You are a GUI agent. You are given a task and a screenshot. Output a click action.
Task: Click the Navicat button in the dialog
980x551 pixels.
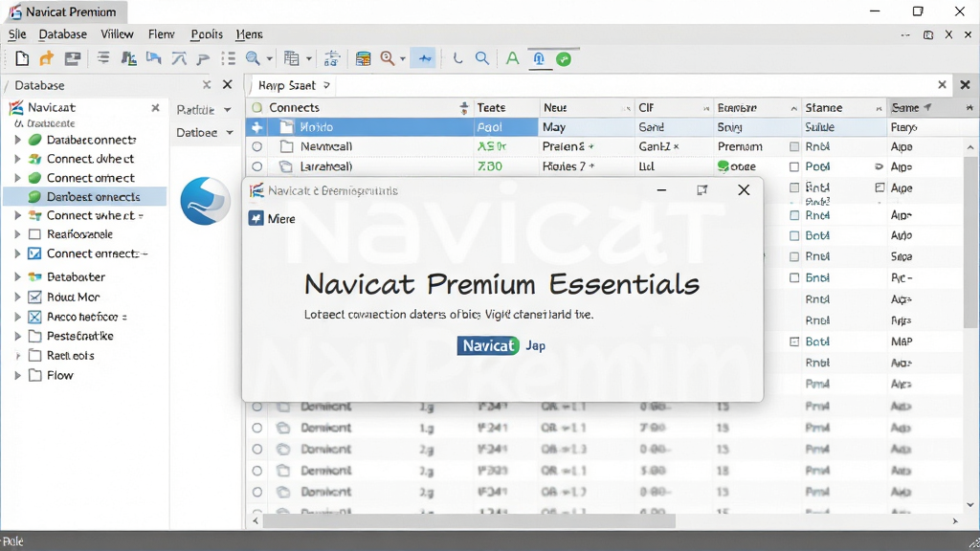[x=488, y=345]
